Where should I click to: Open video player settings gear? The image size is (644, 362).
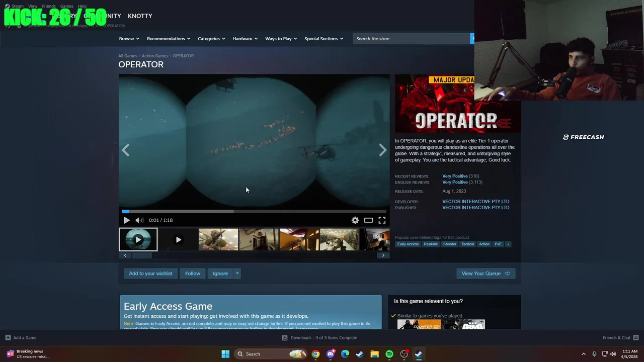point(355,220)
